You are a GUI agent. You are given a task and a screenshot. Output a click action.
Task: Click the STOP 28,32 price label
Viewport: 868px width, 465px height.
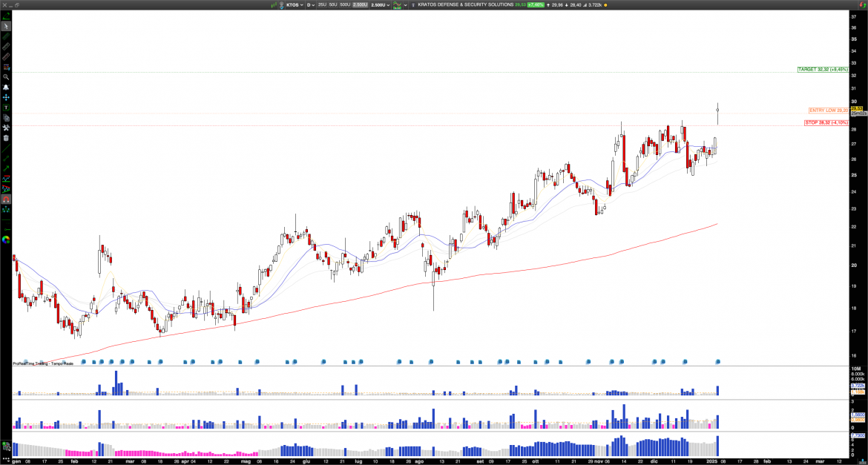[826, 122]
